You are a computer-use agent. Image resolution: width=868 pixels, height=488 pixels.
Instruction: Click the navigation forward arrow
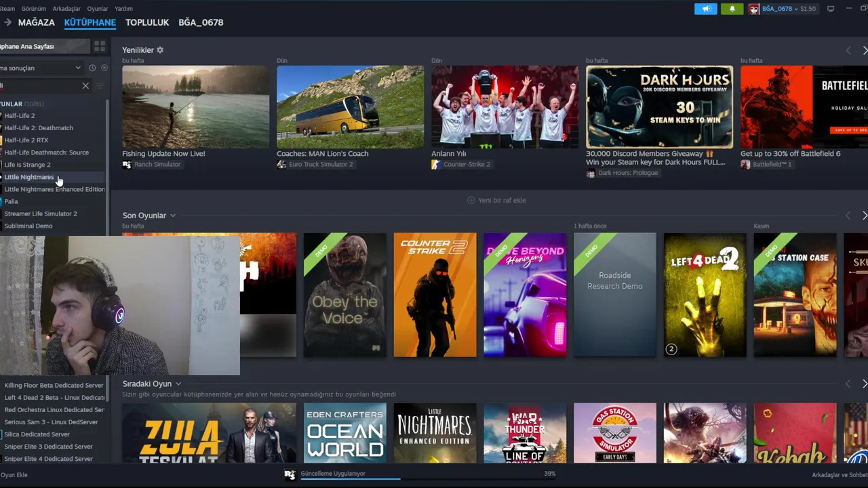(x=7, y=22)
